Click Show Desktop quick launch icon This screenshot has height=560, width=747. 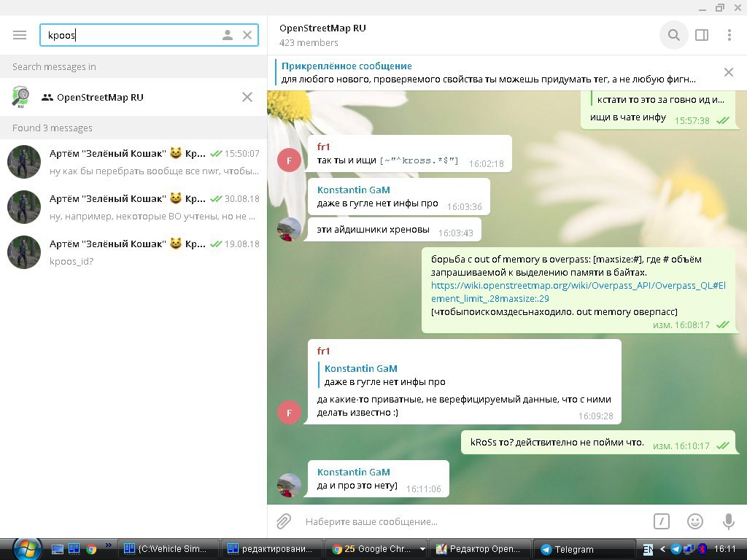(57, 549)
